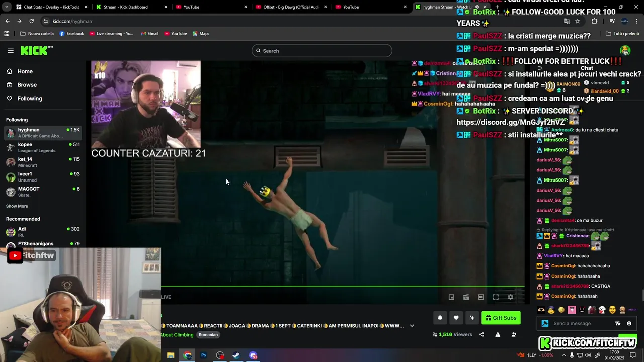
Task: Click the Gift Subs button
Action: (x=501, y=318)
